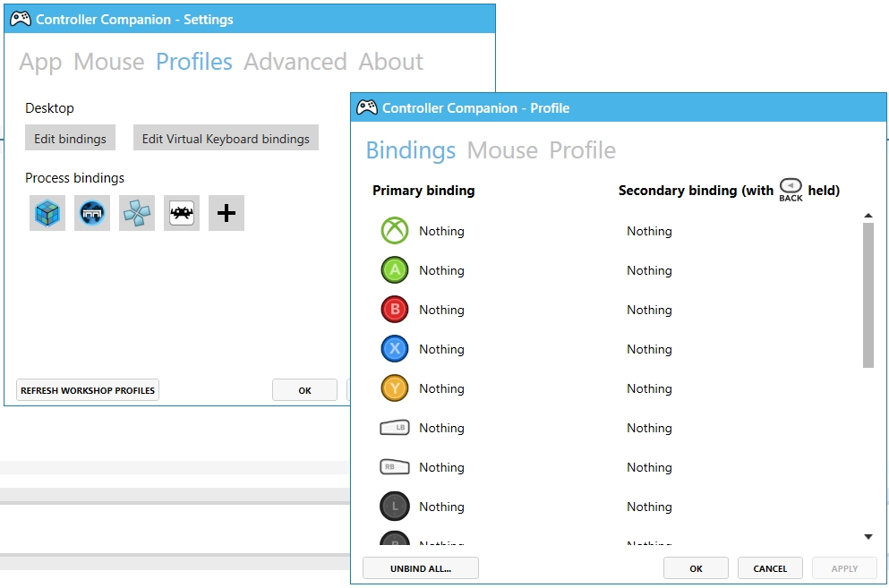Open the Advanced tab in Settings

pyautogui.click(x=295, y=61)
